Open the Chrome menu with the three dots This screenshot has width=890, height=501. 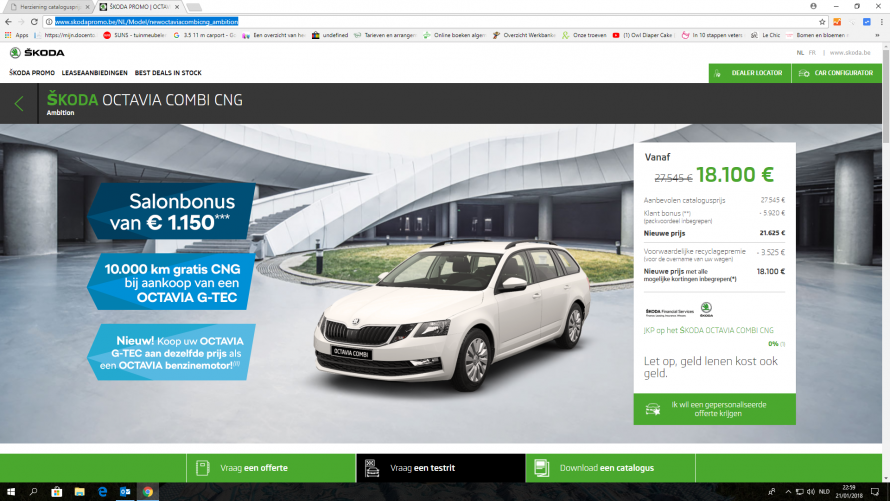click(881, 22)
